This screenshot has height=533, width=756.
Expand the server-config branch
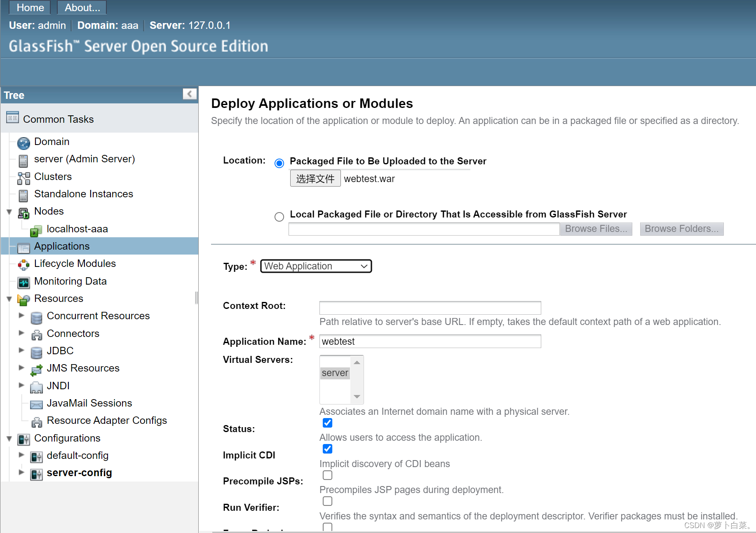(21, 472)
